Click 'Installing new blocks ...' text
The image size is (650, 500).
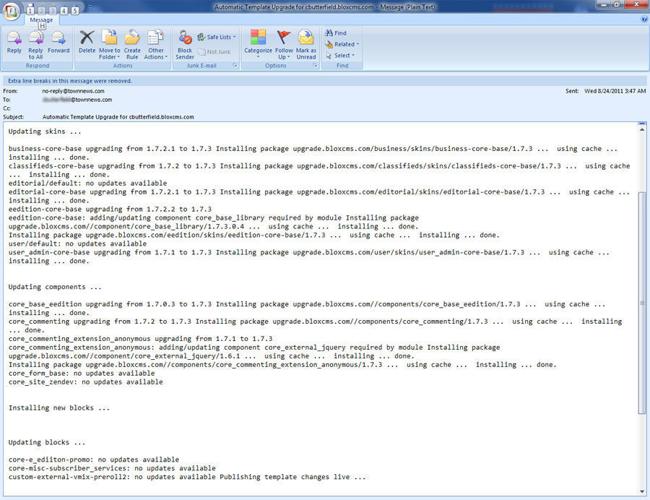point(59,408)
